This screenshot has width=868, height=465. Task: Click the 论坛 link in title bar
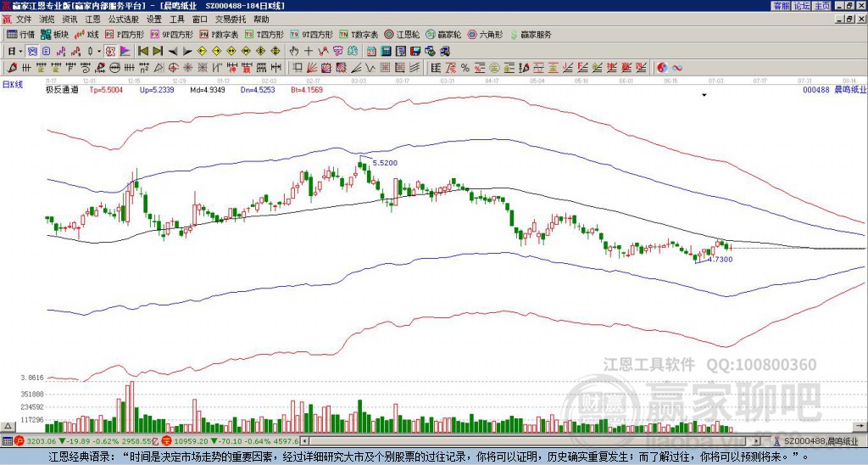801,6
